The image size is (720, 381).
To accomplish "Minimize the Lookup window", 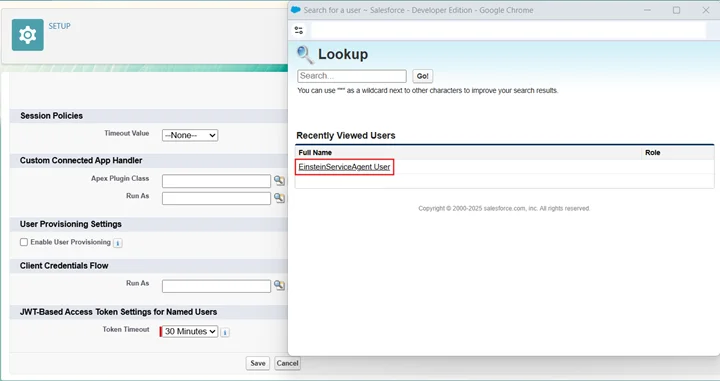I will (x=647, y=10).
